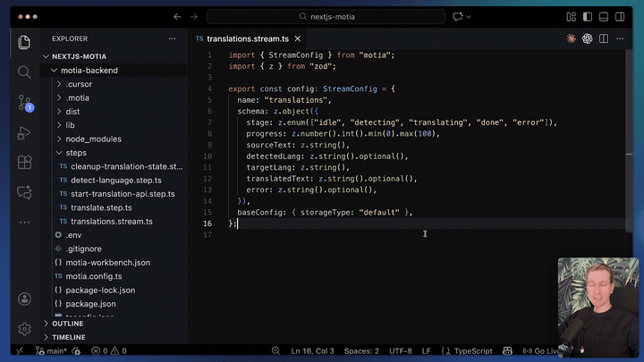The height and width of the screenshot is (362, 644).
Task: Expand the node_modules folder
Action: click(x=93, y=139)
